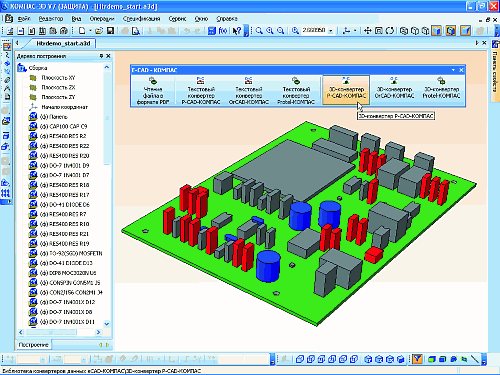
Task: Click the top icon in the left vertical toolbar
Action: (x=6, y=47)
